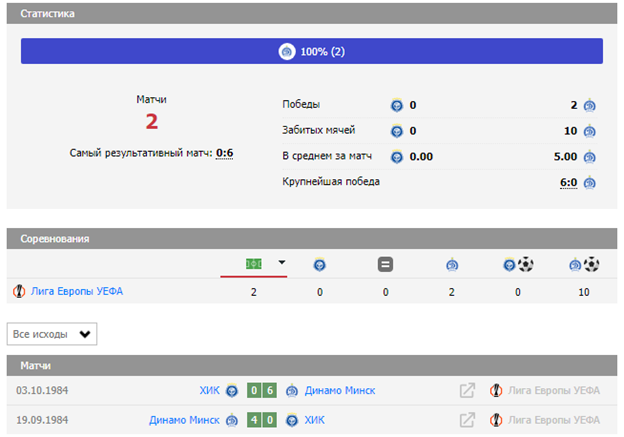
Task: Click the highest-scoring match 0:6 link
Action: point(224,153)
